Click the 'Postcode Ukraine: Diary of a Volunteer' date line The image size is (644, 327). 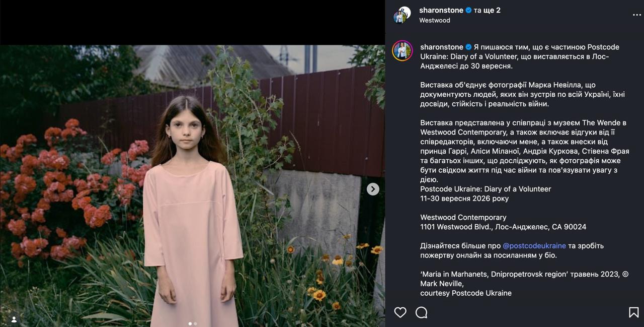486,189
